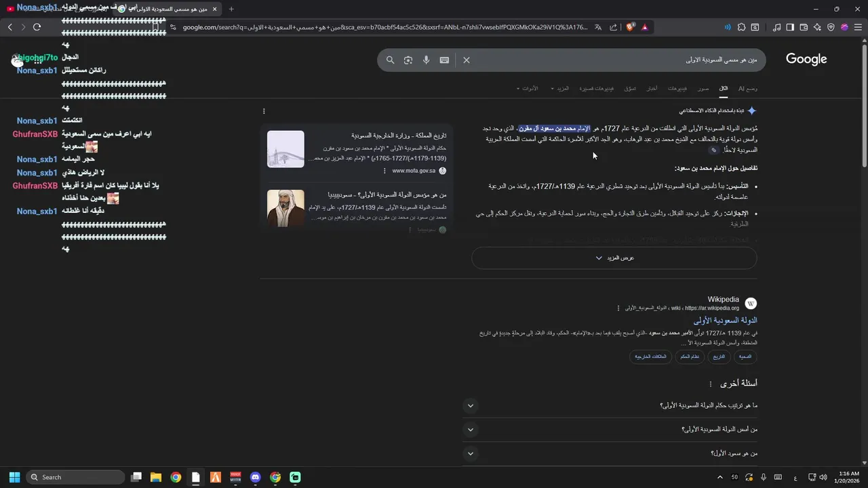Open a new browser tab
The height and width of the screenshot is (488, 868).
[x=231, y=9]
